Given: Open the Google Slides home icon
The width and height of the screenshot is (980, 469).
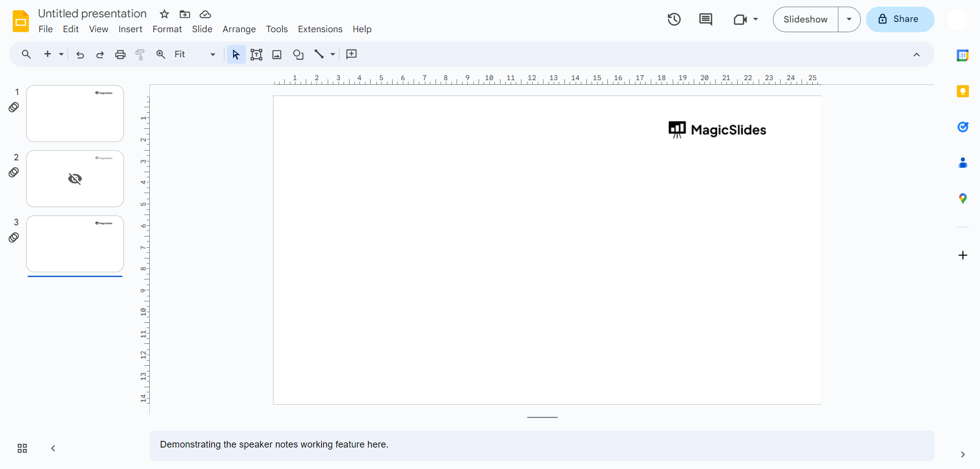Looking at the screenshot, I should click(x=21, y=21).
